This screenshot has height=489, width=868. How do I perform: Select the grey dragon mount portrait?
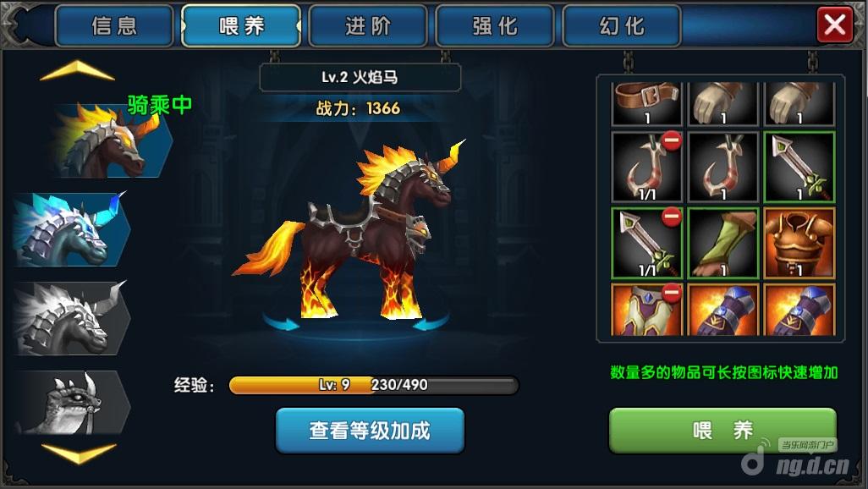pos(72,402)
